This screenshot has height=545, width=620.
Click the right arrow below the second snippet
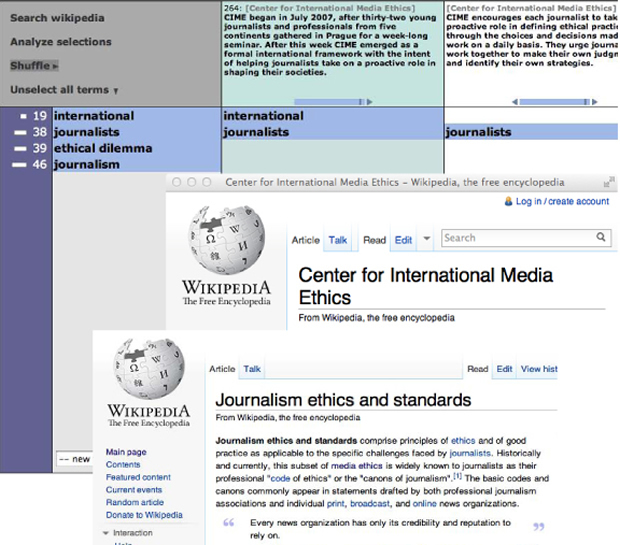point(595,102)
